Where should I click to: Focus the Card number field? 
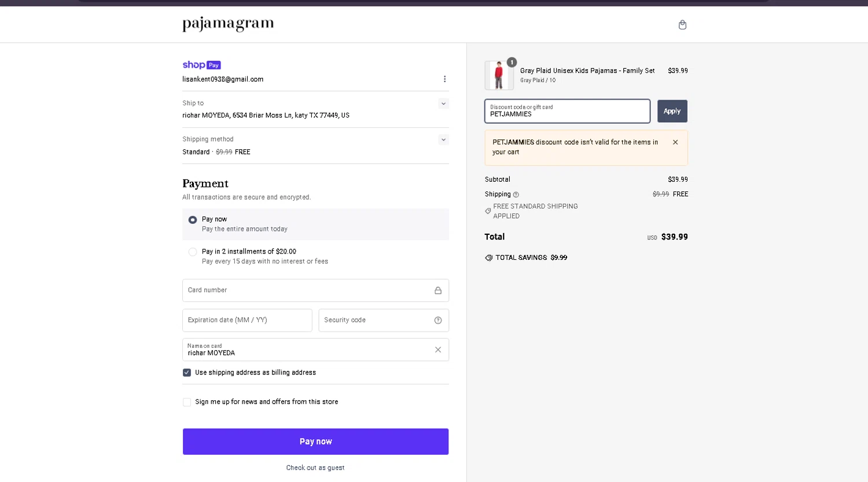pyautogui.click(x=315, y=290)
